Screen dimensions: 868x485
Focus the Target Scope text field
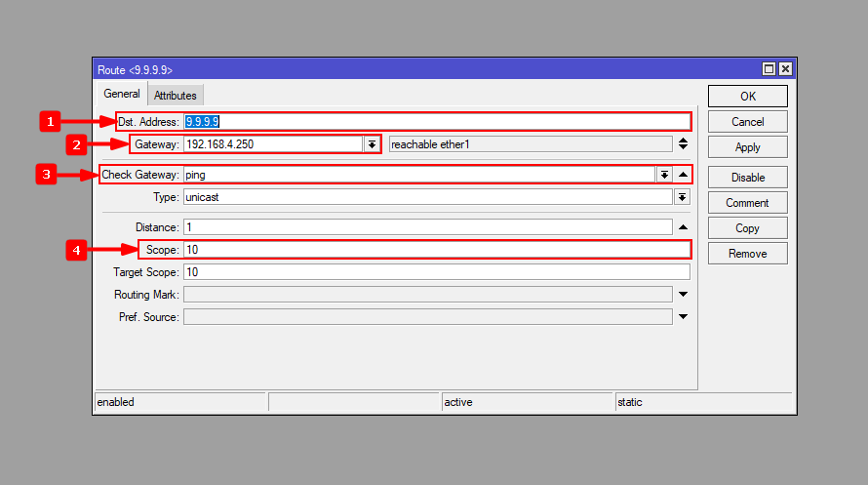click(x=436, y=272)
